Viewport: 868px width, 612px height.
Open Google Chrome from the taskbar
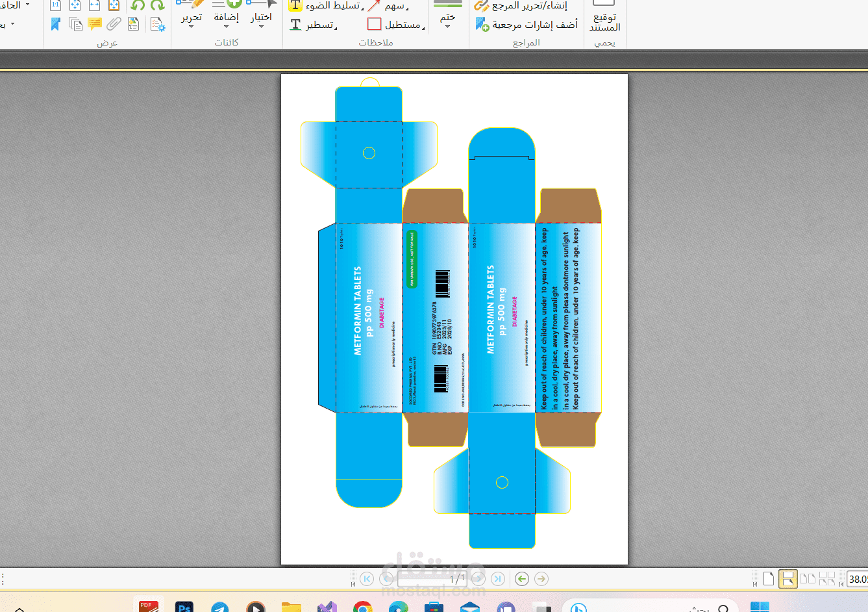click(363, 607)
